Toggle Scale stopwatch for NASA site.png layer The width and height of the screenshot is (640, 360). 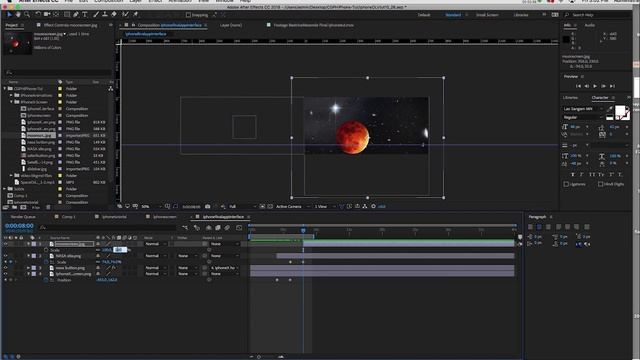(x=46, y=262)
